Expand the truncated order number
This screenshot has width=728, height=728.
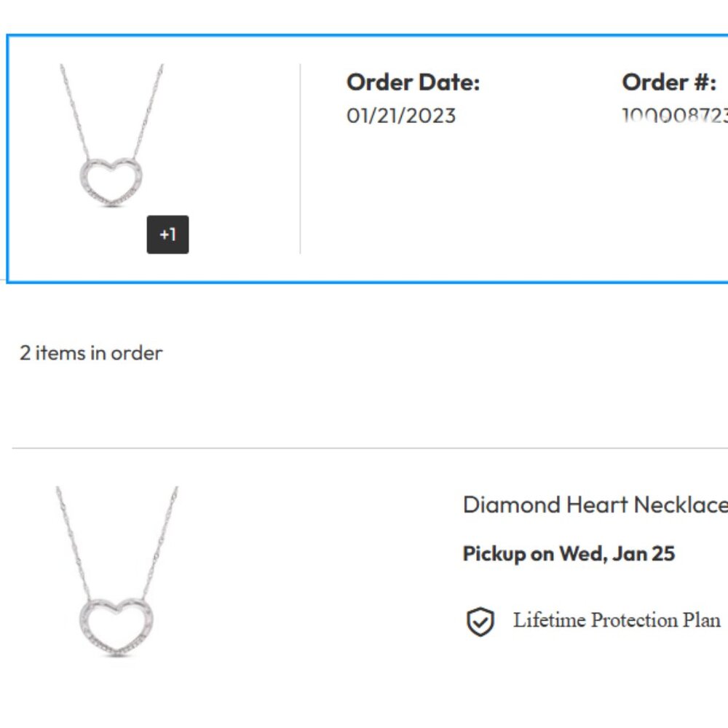pos(675,115)
